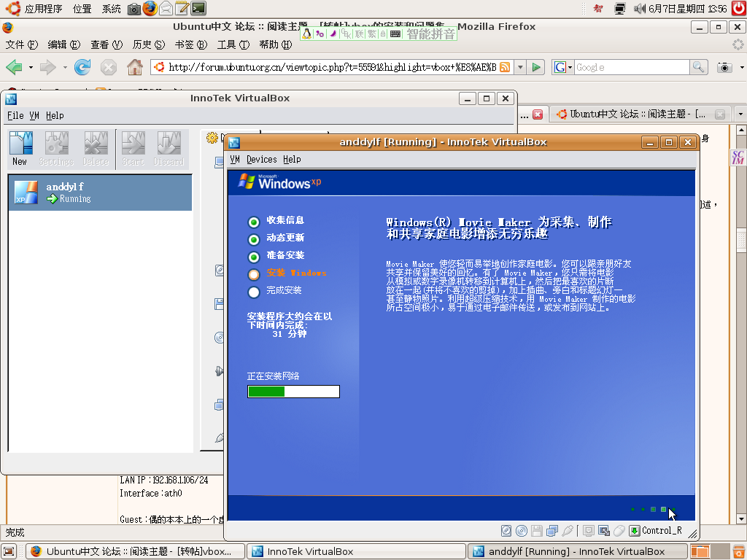Click Firefox Stop button
747x560 pixels.
[x=109, y=67]
